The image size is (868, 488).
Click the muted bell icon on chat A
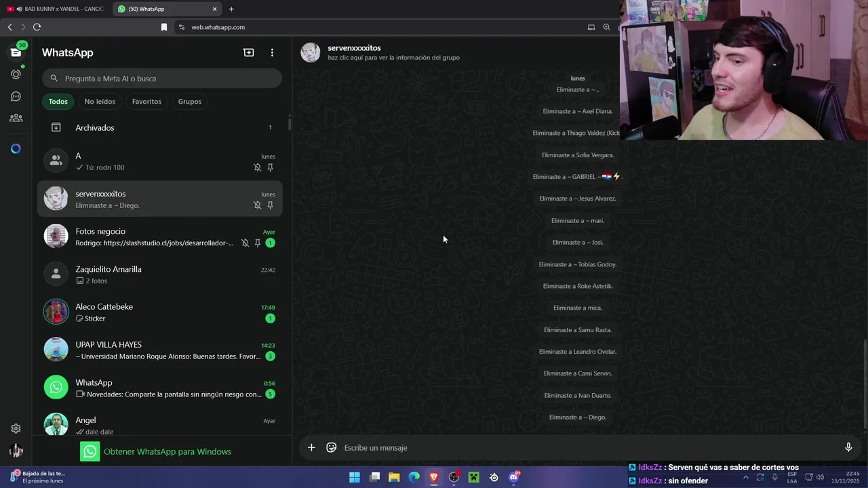(257, 167)
